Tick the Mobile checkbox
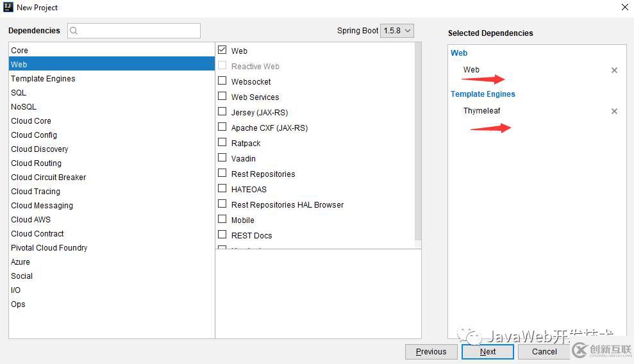This screenshot has height=364, width=634. pyautogui.click(x=222, y=219)
